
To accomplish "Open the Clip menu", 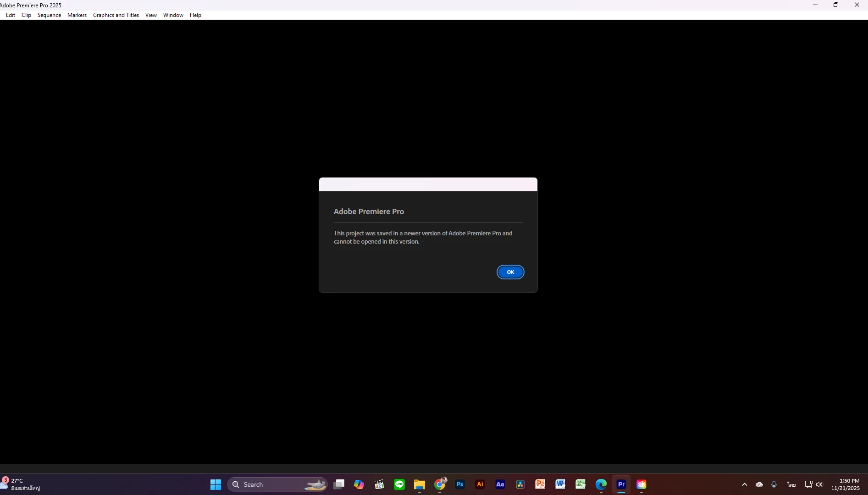I will [x=27, y=15].
